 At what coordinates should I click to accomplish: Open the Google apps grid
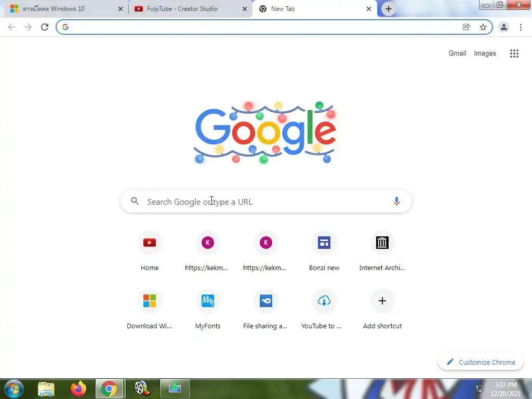coord(514,54)
